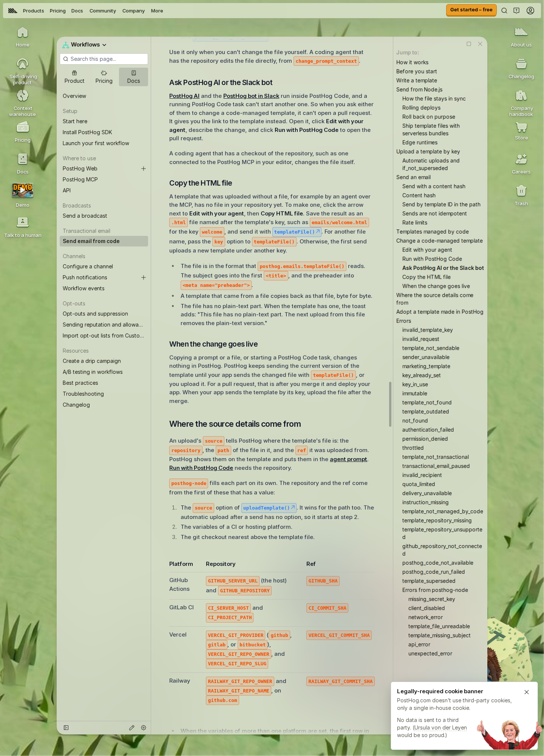Open the Company handbook desktop icon

pyautogui.click(x=521, y=103)
